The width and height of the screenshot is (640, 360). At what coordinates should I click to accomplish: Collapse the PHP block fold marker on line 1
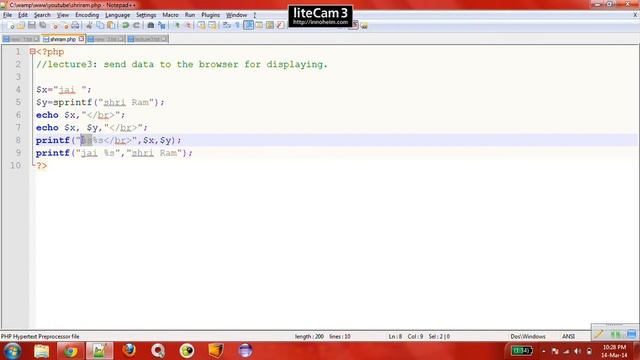pyautogui.click(x=32, y=51)
